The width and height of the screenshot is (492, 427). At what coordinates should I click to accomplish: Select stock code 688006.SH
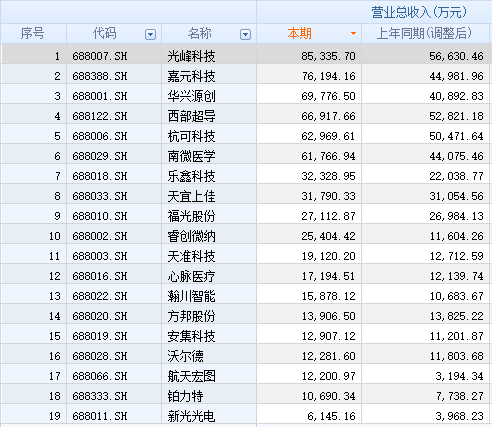[x=100, y=136]
